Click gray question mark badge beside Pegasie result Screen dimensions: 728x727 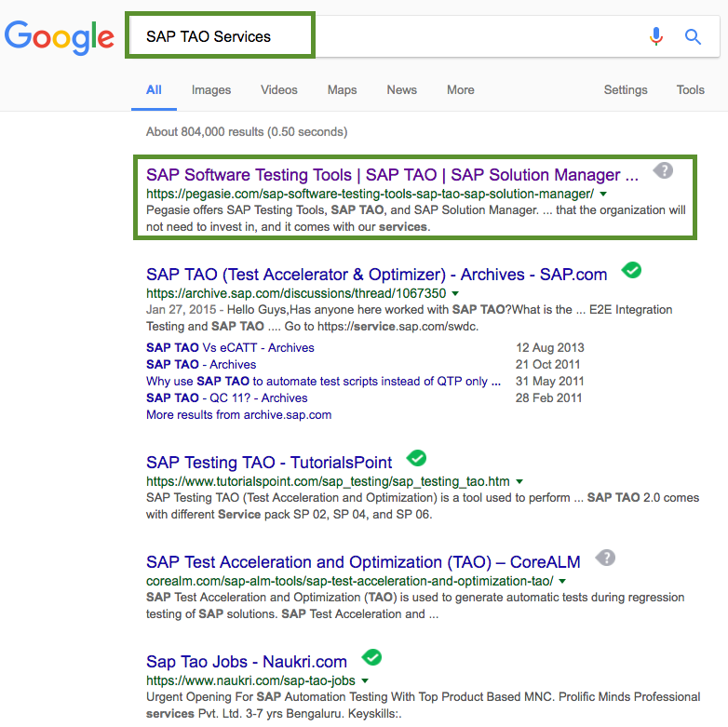click(x=663, y=171)
